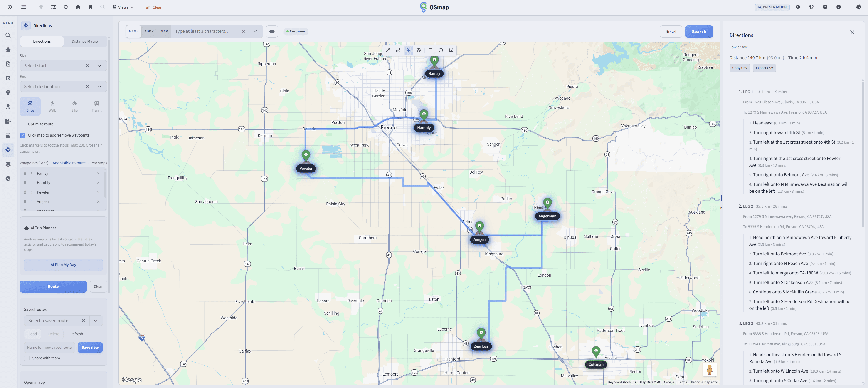Uncheck Click map to add/remove waypoints

coord(22,135)
